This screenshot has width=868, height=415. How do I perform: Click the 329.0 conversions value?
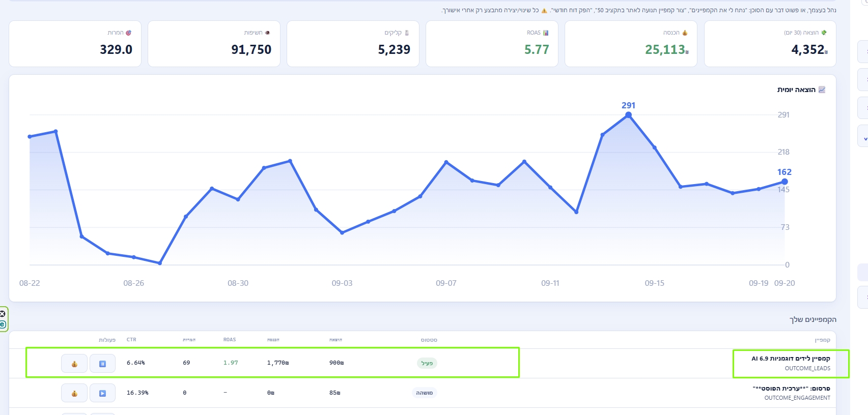[x=116, y=49]
